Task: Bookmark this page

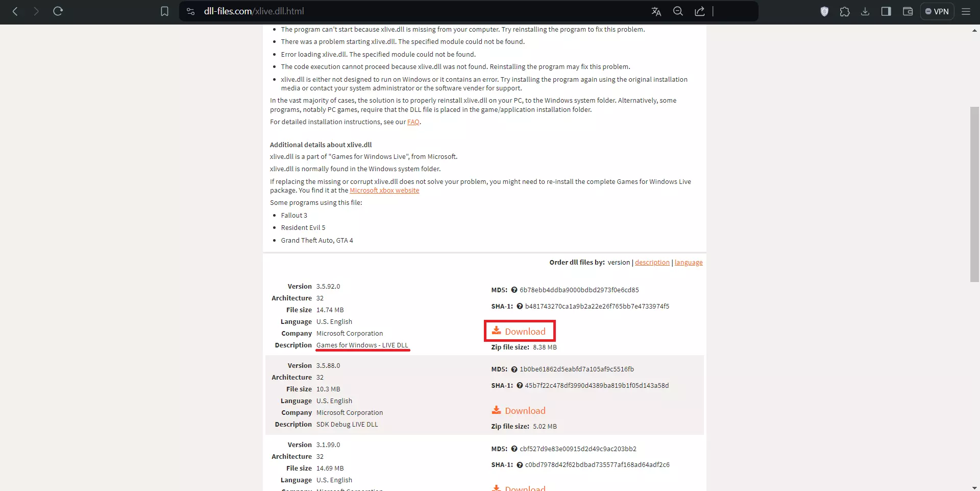Action: [x=164, y=11]
